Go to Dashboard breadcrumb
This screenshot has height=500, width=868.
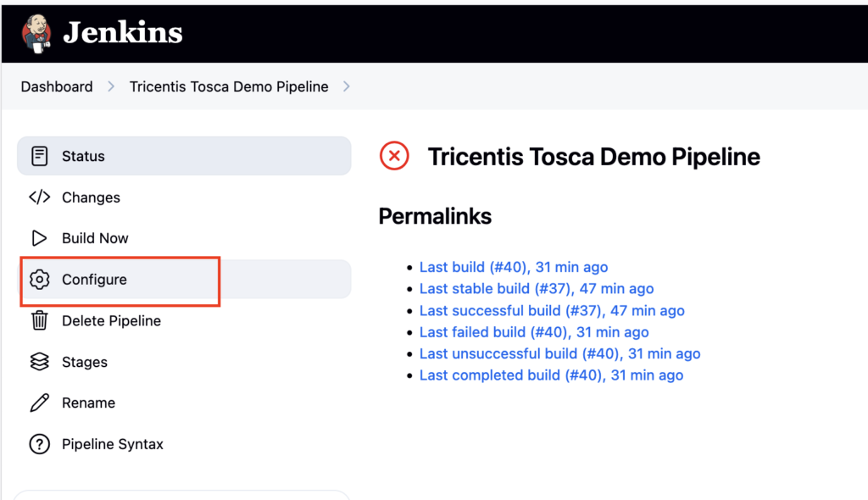click(57, 87)
